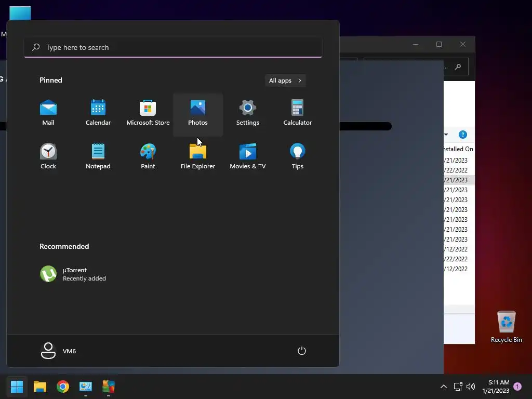Click the Windows Start button on taskbar

(x=17, y=387)
